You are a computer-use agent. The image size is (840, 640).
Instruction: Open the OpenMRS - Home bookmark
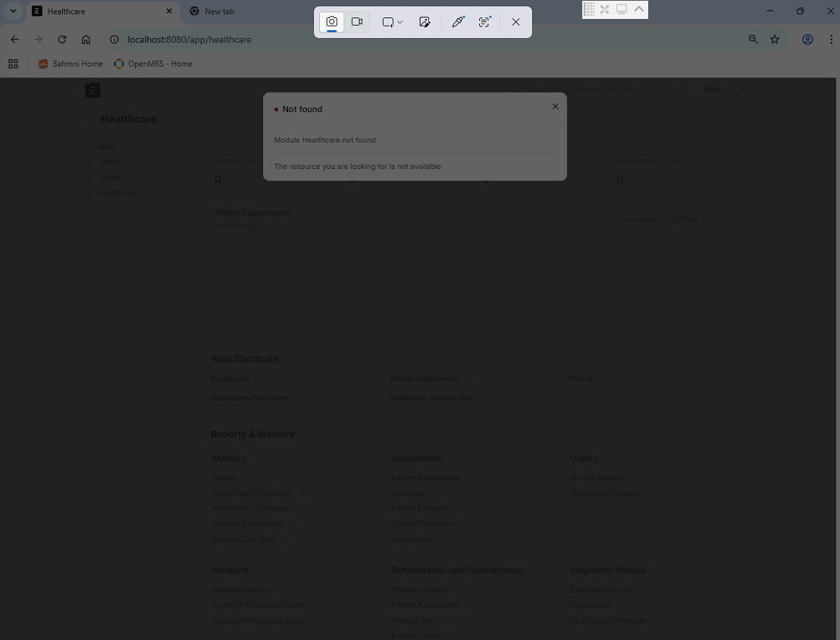pyautogui.click(x=153, y=64)
